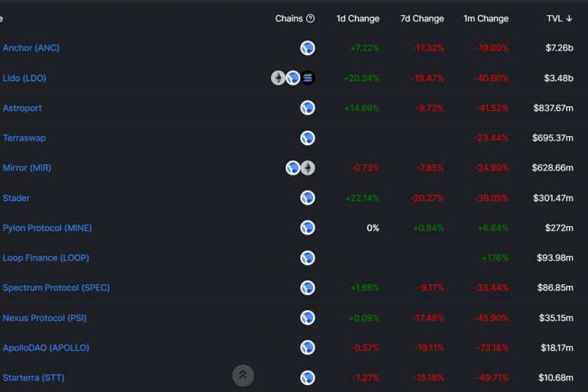Click the Terra chain icon in Pylon Protocol row
Screen dimensions: 588x392
click(x=308, y=228)
